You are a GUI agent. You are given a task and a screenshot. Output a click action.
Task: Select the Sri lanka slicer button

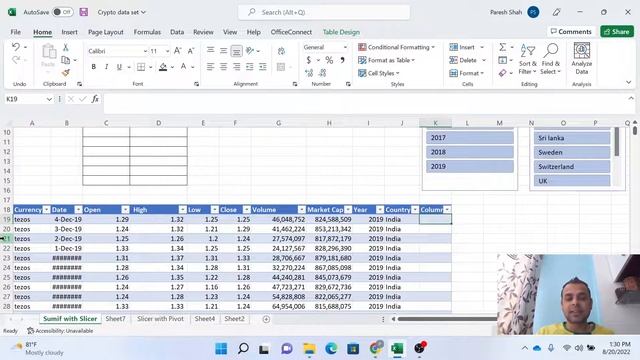(x=572, y=138)
